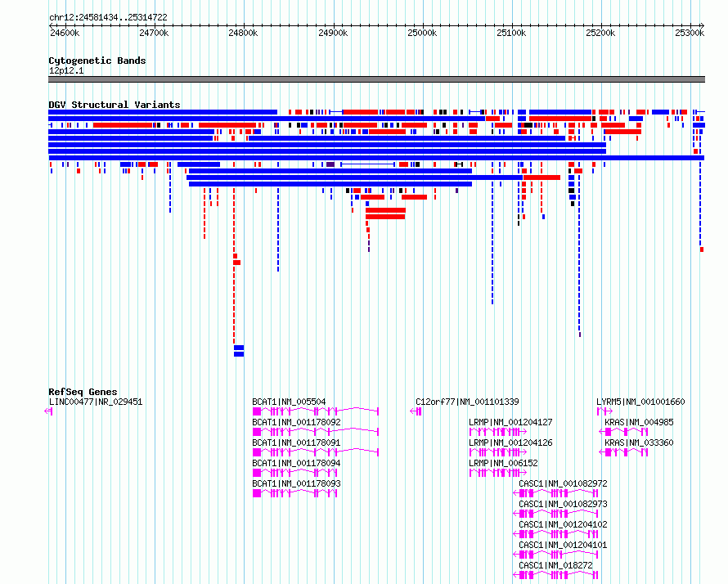Click the CASC1|NM_001204102 transcript label
This screenshot has width=728, height=584.
[x=563, y=524]
